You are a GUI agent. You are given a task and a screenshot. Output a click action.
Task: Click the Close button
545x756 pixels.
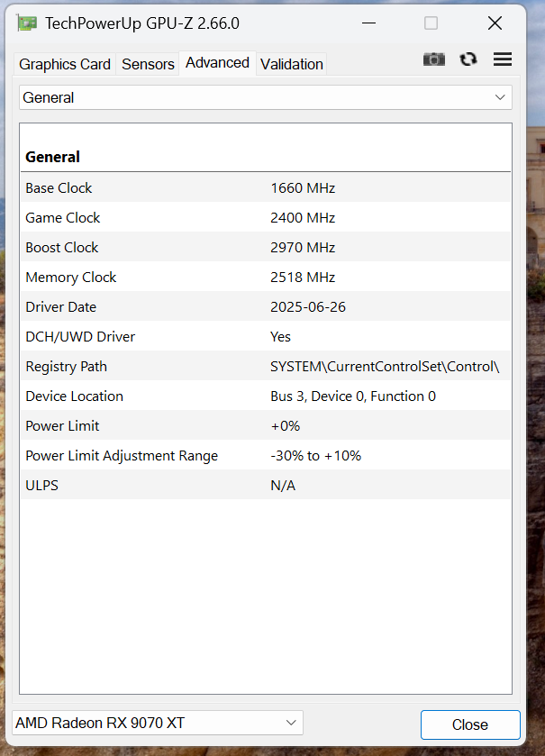(x=470, y=724)
